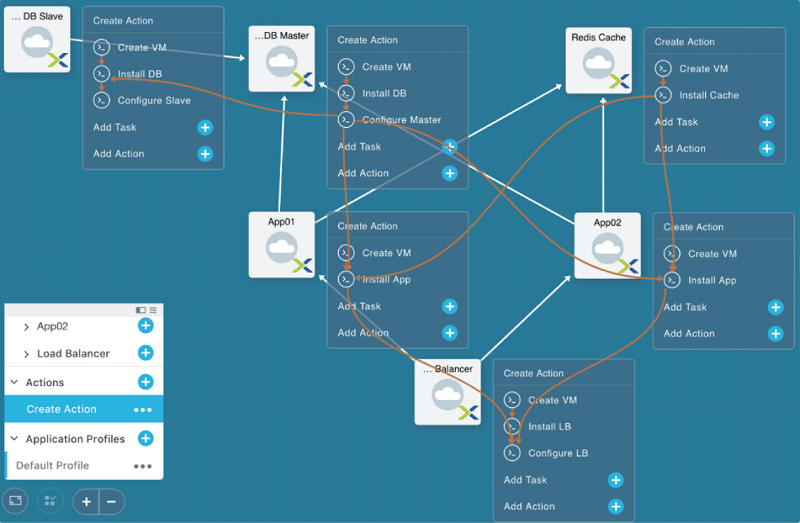800x523 pixels.
Task: Select the App02 service node
Action: point(607,245)
